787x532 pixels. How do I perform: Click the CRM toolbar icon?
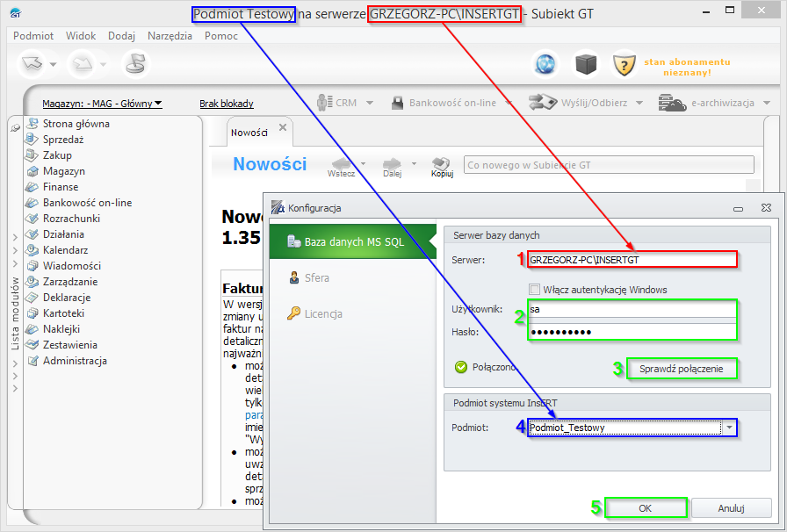(x=324, y=103)
